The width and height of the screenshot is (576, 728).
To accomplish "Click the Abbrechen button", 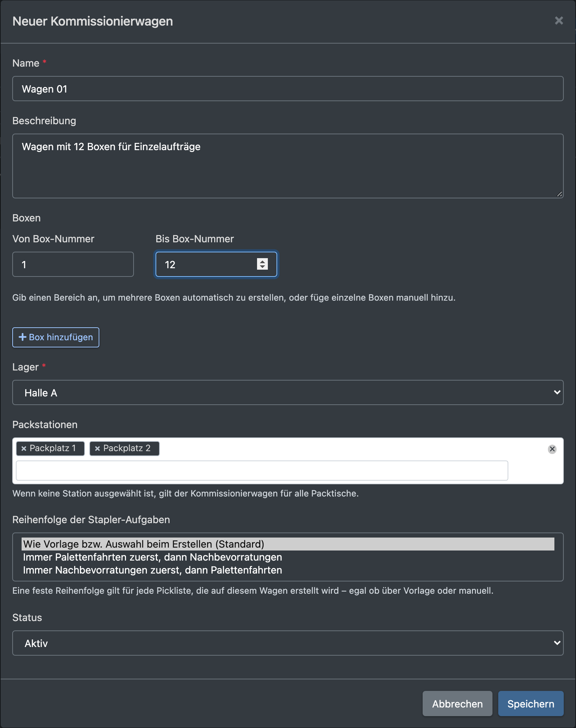I will click(457, 704).
